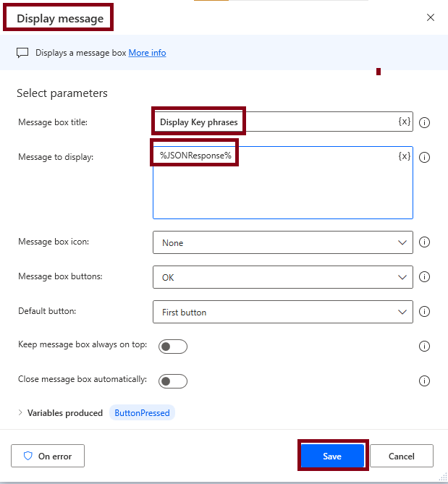Image resolution: width=448 pixels, height=484 pixels.
Task: Click the info icon beside Default button
Action: [425, 312]
